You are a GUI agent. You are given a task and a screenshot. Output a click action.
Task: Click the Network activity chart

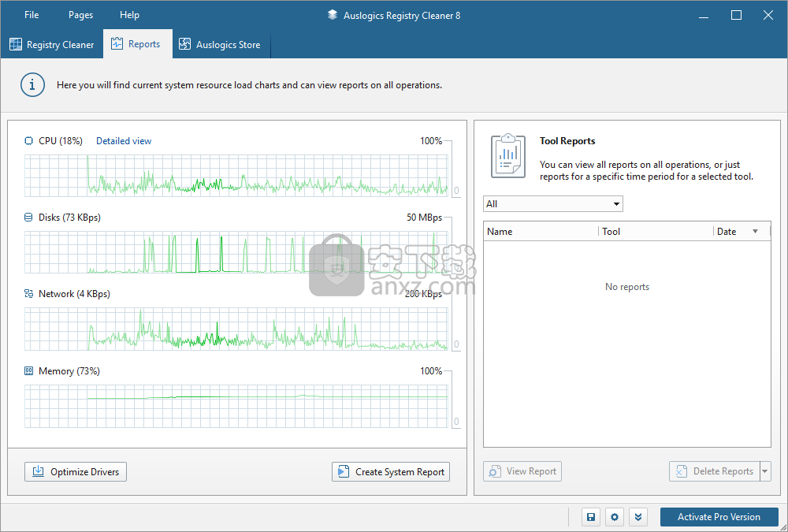236,329
